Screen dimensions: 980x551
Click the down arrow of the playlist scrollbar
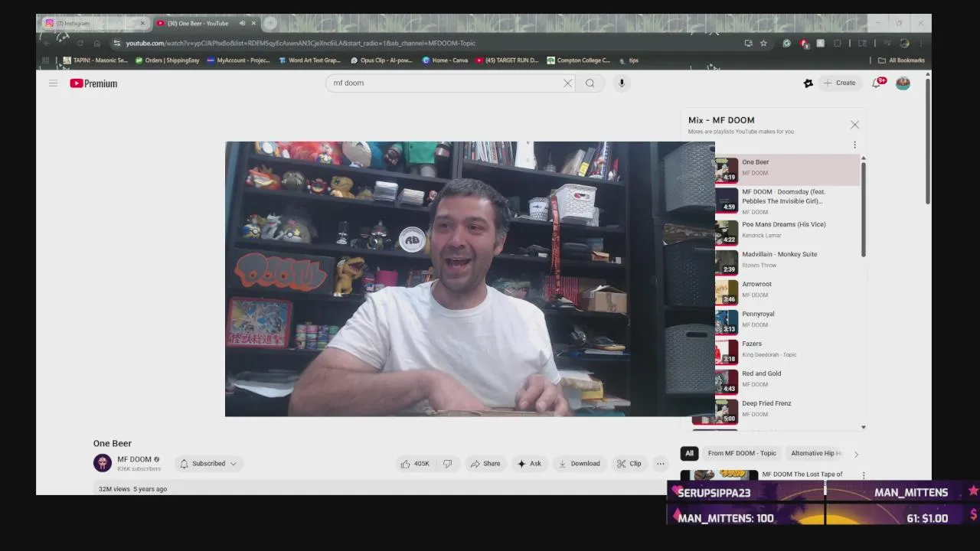(x=864, y=427)
